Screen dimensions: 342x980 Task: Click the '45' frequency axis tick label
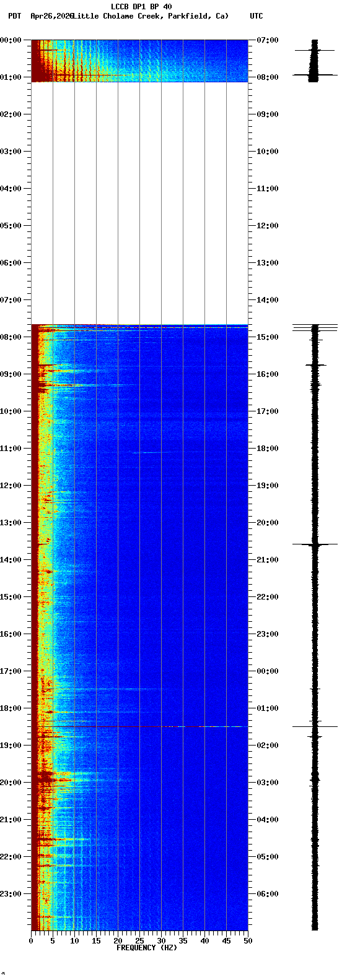click(226, 942)
